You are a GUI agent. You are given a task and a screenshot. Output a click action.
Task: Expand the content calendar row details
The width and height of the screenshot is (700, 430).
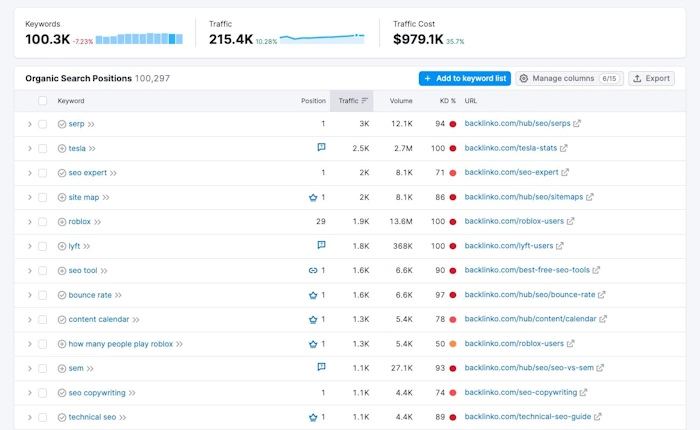(29, 320)
